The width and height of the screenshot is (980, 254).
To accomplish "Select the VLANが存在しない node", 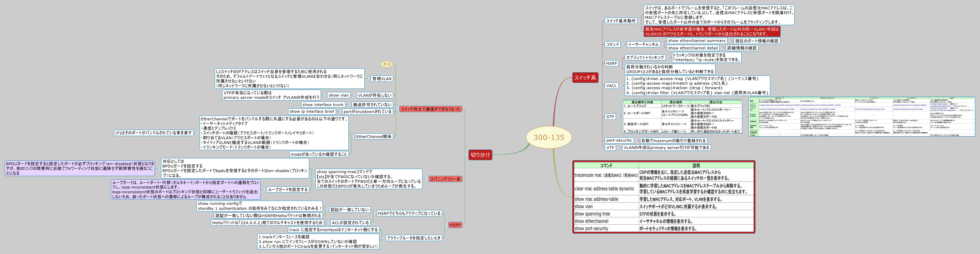I will point(375,95).
